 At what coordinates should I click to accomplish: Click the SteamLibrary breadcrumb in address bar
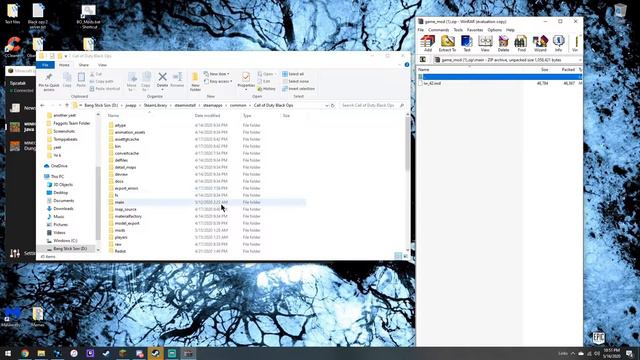pyautogui.click(x=156, y=105)
